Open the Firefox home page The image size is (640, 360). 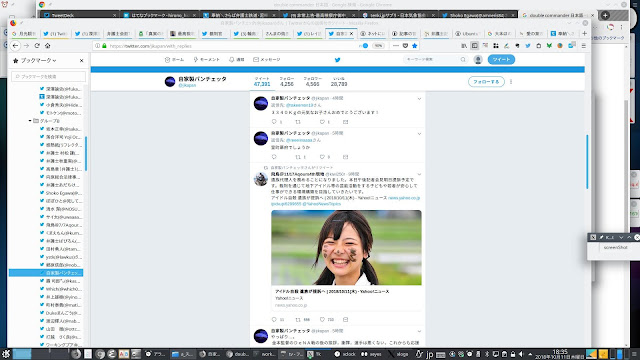[47, 46]
